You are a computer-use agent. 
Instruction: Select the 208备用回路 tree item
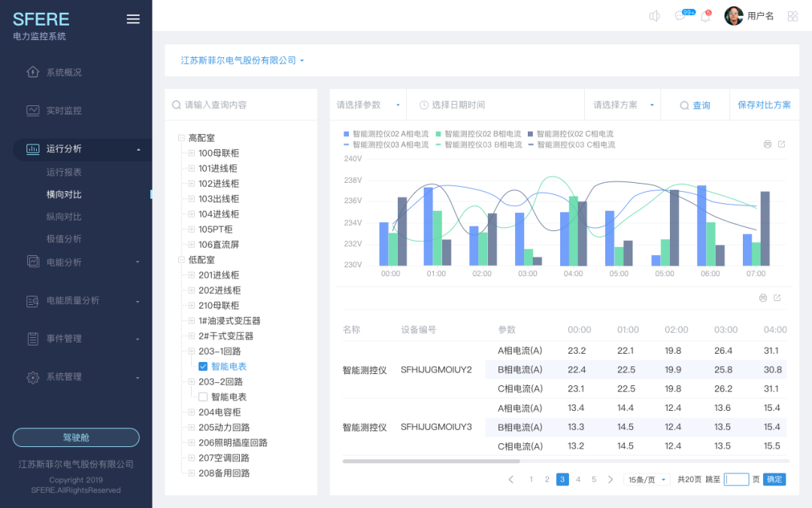coord(224,473)
